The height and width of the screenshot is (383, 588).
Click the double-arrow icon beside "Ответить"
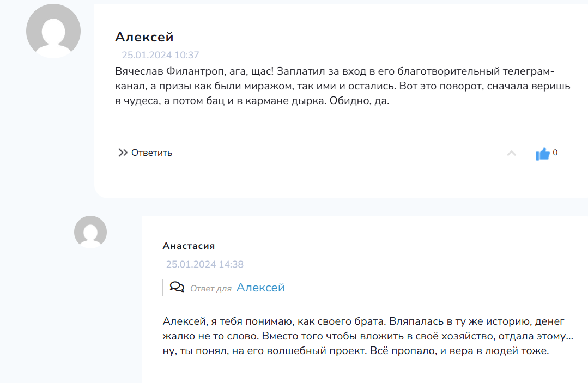(x=123, y=153)
